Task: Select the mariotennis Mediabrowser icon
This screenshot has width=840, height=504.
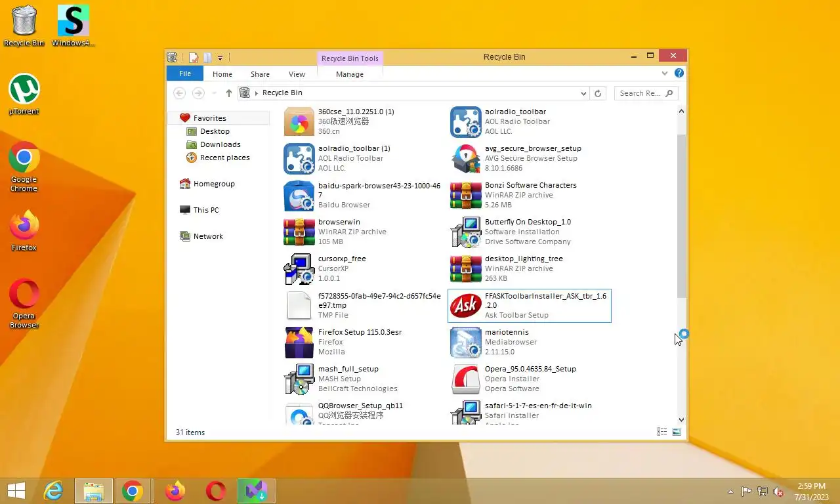Action: (466, 343)
